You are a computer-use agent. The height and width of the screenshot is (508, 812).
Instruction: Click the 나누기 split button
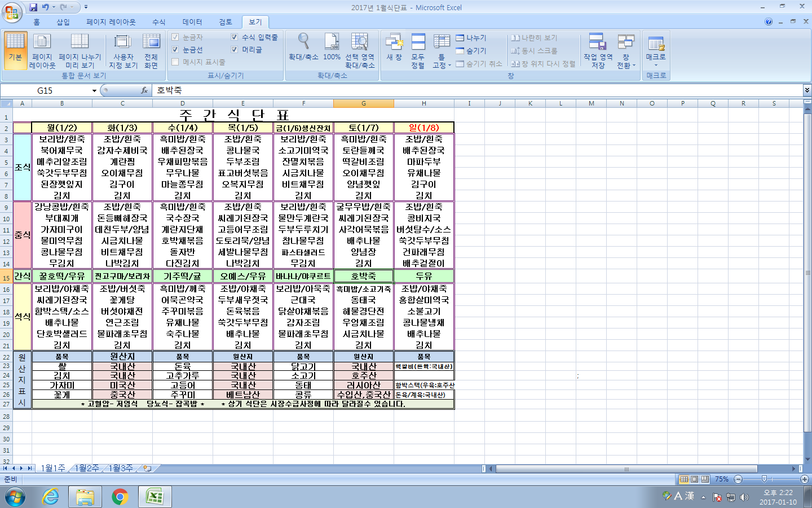(471, 38)
